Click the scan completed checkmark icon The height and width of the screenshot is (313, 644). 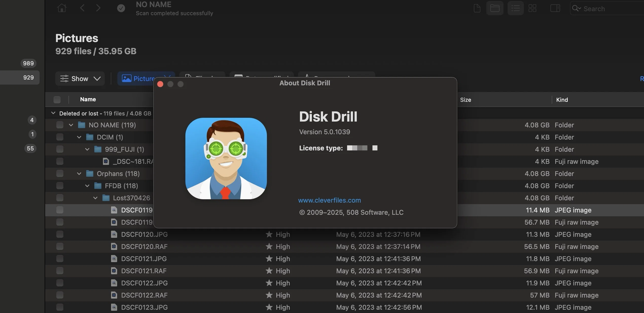click(121, 8)
